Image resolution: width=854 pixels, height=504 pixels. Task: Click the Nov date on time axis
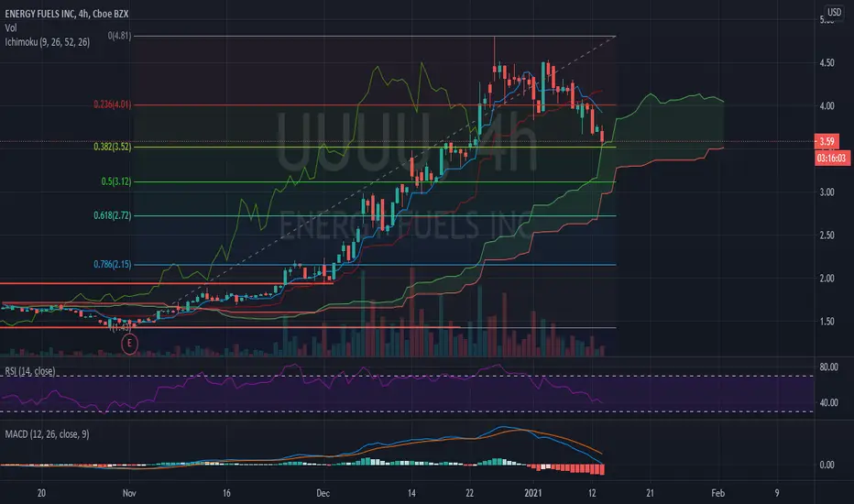(129, 493)
